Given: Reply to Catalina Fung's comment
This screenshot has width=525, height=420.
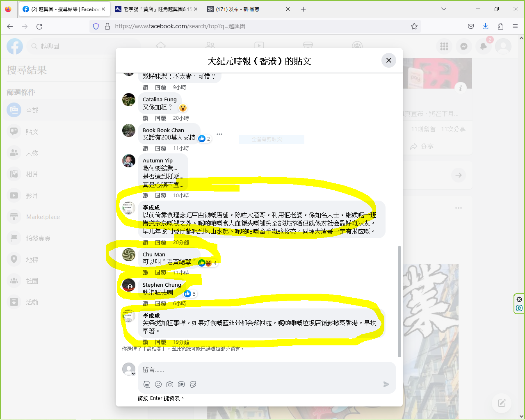Looking at the screenshot, I should [x=160, y=118].
